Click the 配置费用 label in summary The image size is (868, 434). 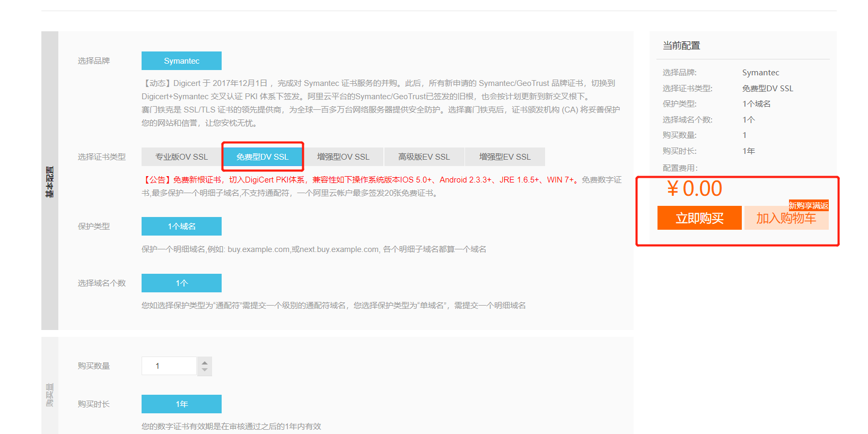(680, 168)
